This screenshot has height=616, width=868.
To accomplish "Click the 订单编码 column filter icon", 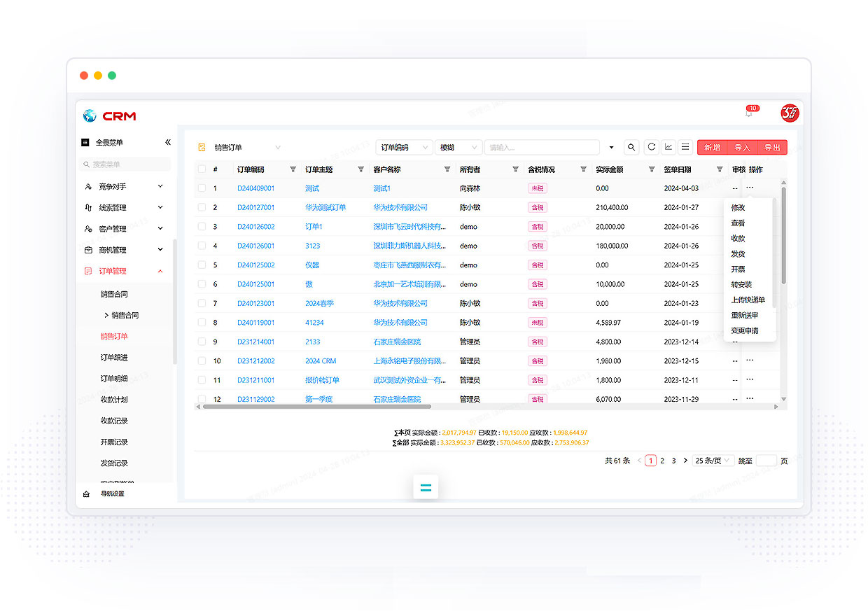I will [293, 169].
